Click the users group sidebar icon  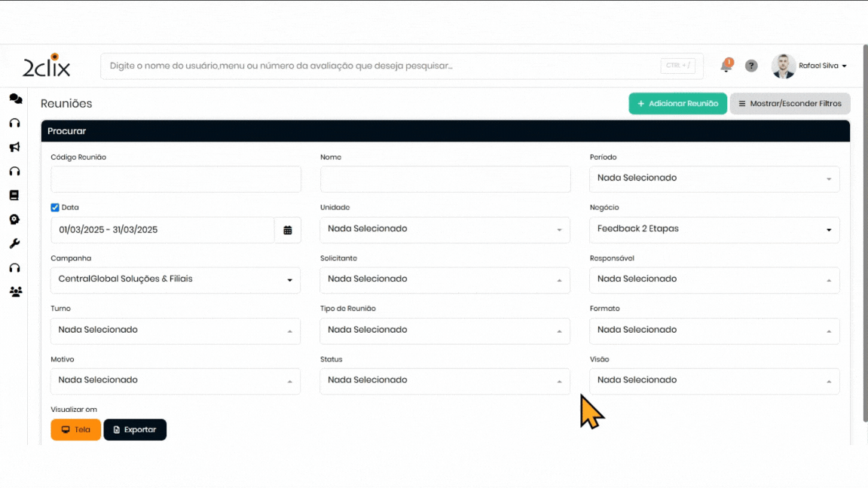(x=15, y=291)
